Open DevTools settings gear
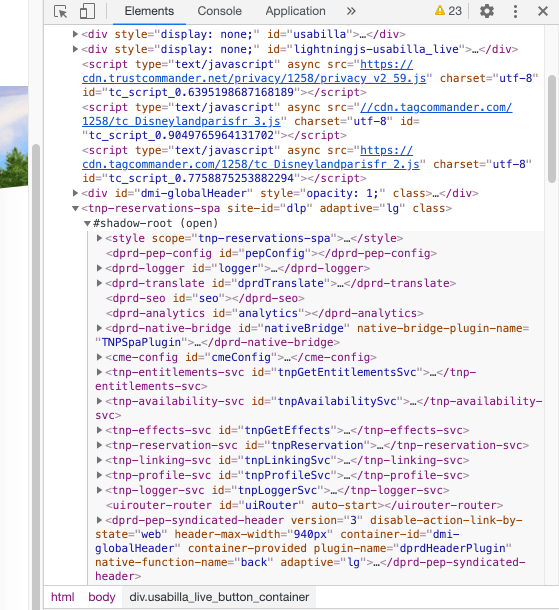The height and width of the screenshot is (610, 559). click(487, 11)
